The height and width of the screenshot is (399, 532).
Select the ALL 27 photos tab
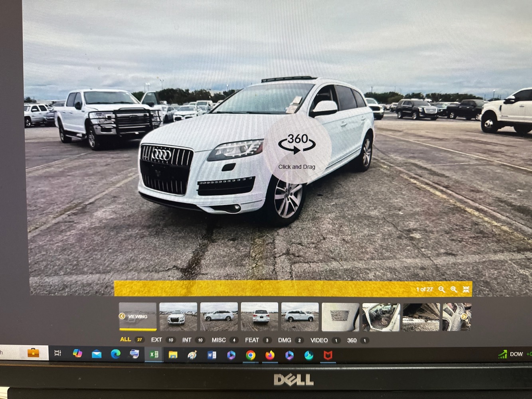click(132, 340)
